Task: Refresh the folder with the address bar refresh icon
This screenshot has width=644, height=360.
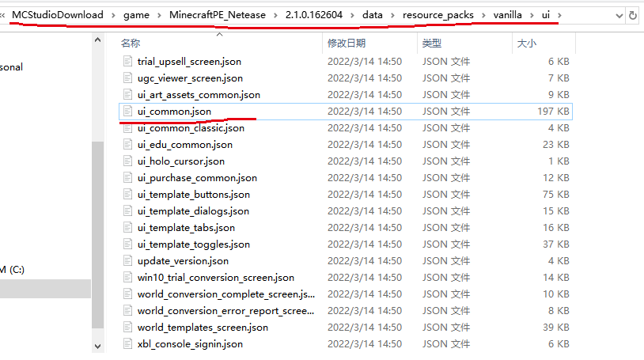Action: tap(633, 16)
